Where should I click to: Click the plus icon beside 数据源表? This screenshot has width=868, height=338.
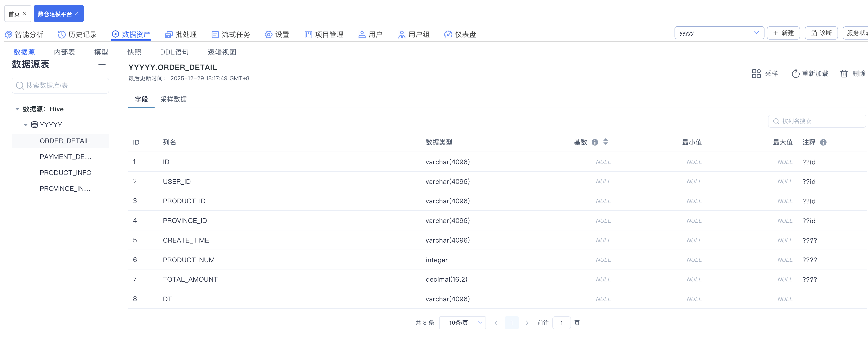click(x=102, y=65)
